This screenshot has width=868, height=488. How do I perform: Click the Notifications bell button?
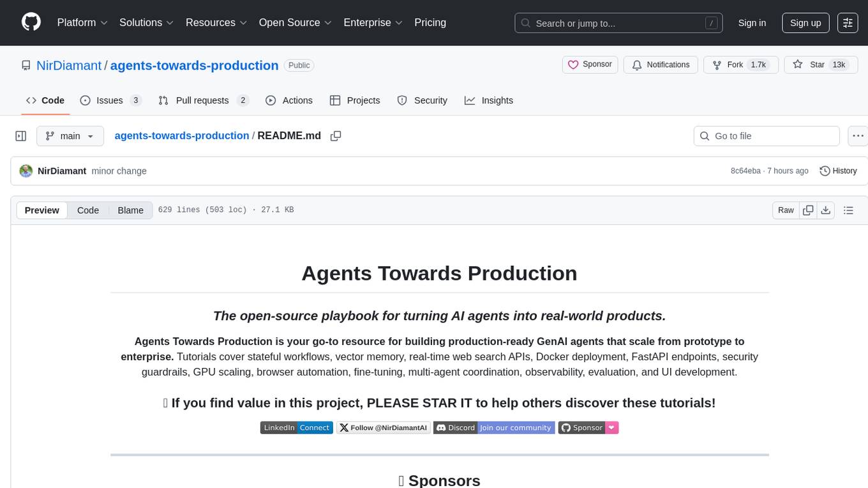(661, 65)
